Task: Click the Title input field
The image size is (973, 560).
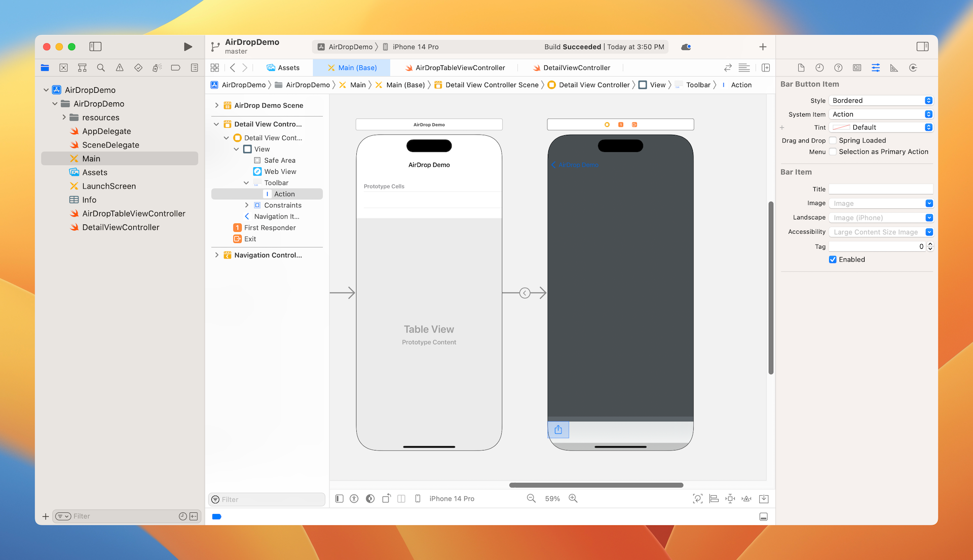Action: [881, 189]
